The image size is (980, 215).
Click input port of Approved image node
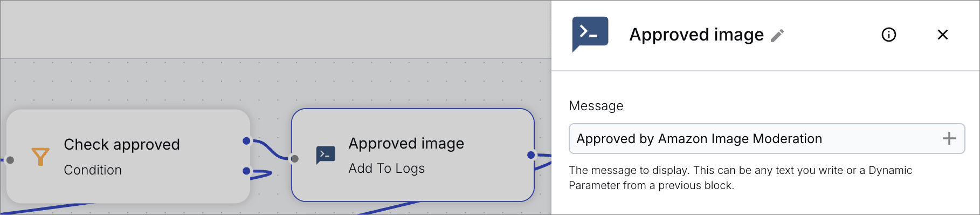click(294, 159)
